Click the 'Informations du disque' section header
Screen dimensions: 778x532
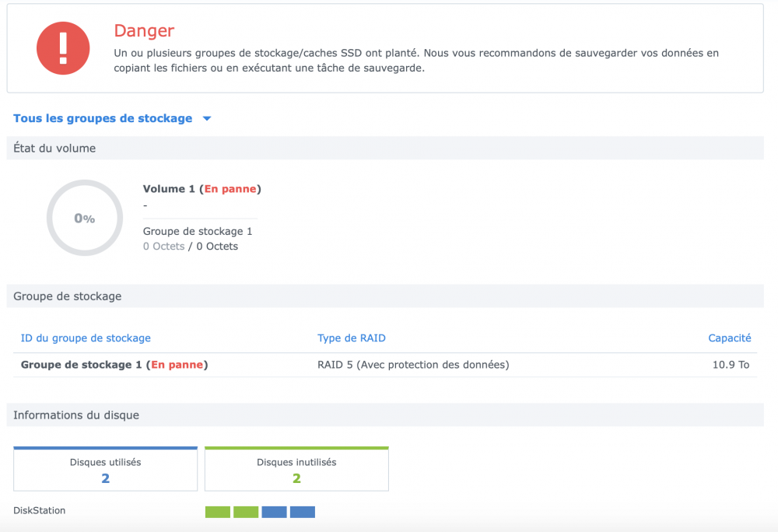[385, 415]
